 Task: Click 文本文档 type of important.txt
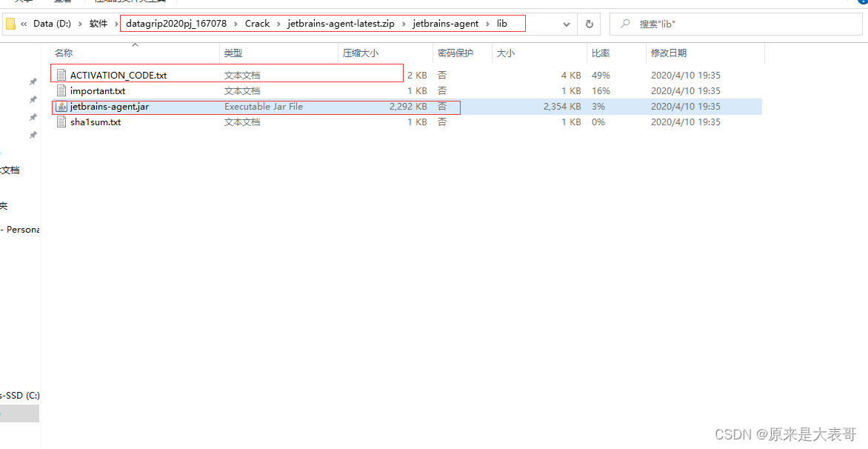[242, 91]
